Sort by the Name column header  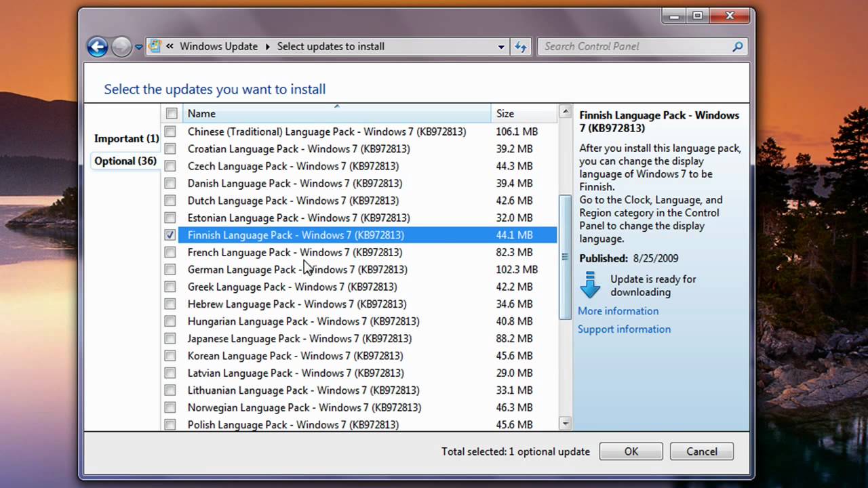point(337,113)
